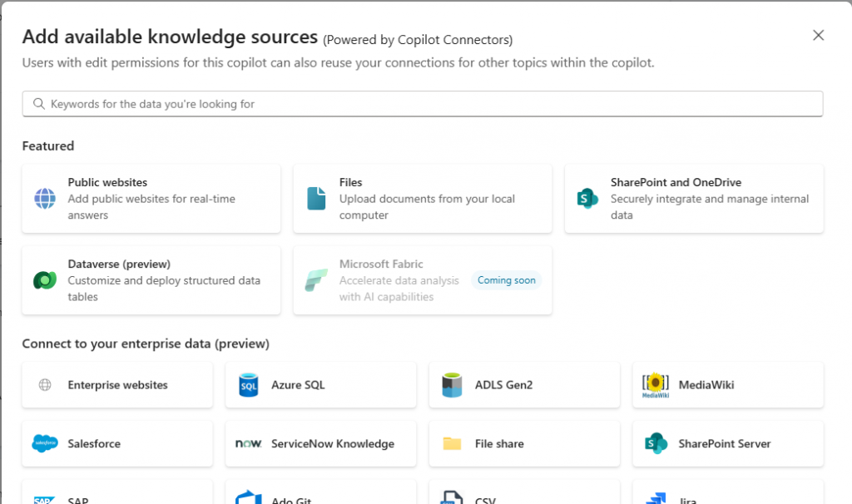Close the Add knowledge sources dialog
Image resolution: width=852 pixels, height=504 pixels.
click(x=819, y=35)
